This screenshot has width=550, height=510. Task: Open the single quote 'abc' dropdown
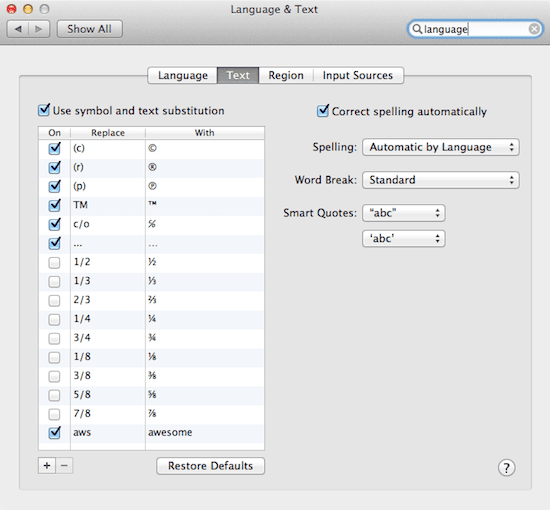(404, 239)
